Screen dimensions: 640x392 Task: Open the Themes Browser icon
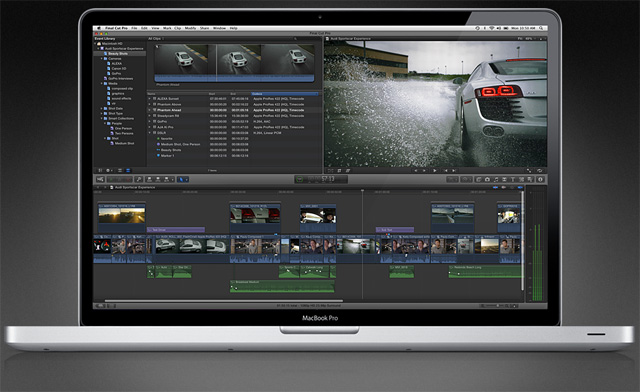[x=530, y=179]
